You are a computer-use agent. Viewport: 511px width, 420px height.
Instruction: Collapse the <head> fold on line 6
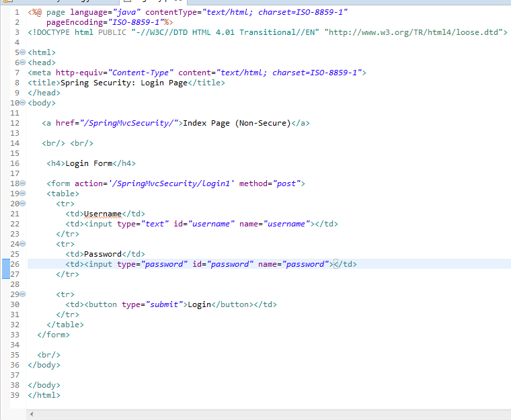point(22,62)
